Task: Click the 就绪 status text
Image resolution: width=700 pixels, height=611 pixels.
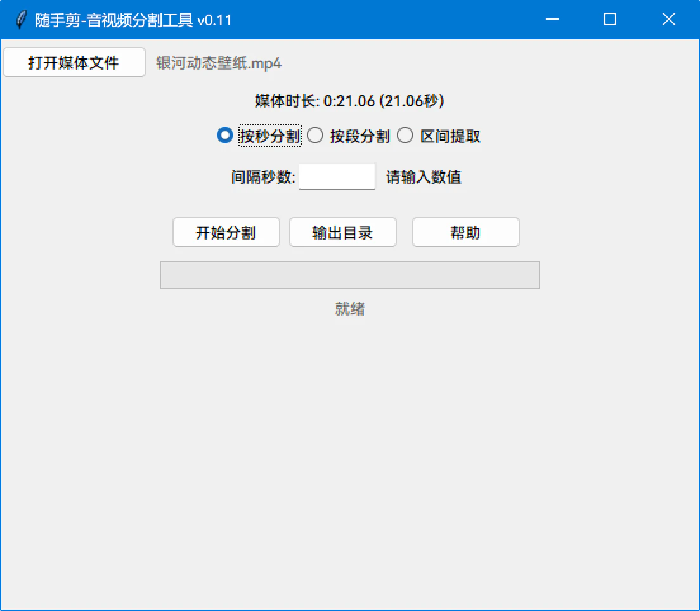Action: pos(350,309)
